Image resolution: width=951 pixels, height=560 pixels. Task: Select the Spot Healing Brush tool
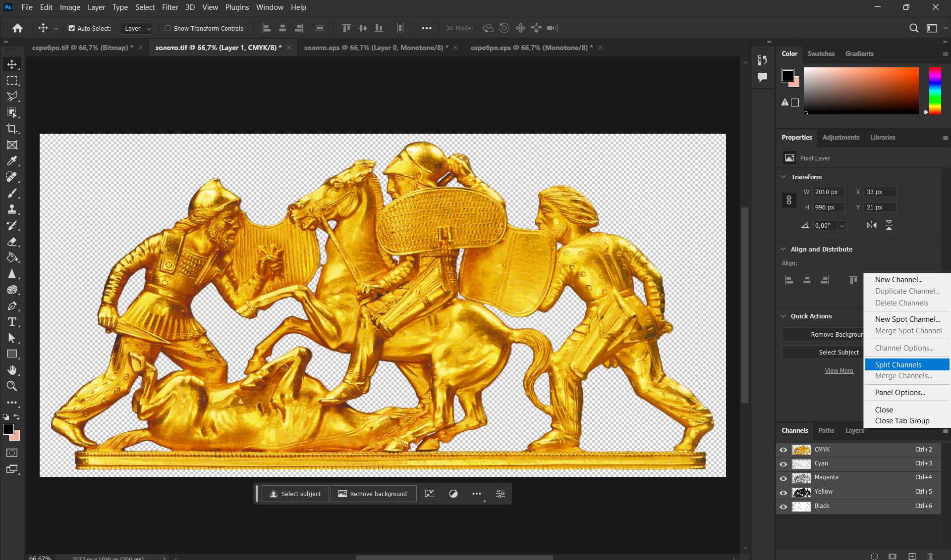(12, 177)
